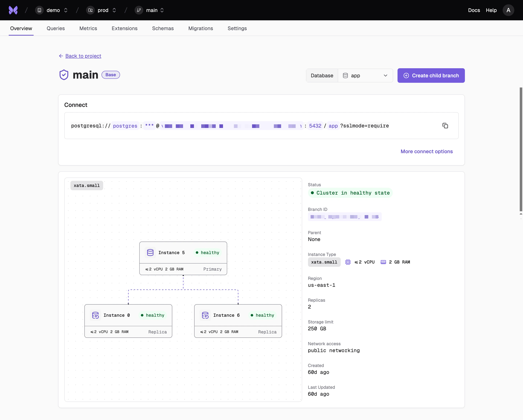The height and width of the screenshot is (420, 523).
Task: Switch to the Metrics tab
Action: 88,28
